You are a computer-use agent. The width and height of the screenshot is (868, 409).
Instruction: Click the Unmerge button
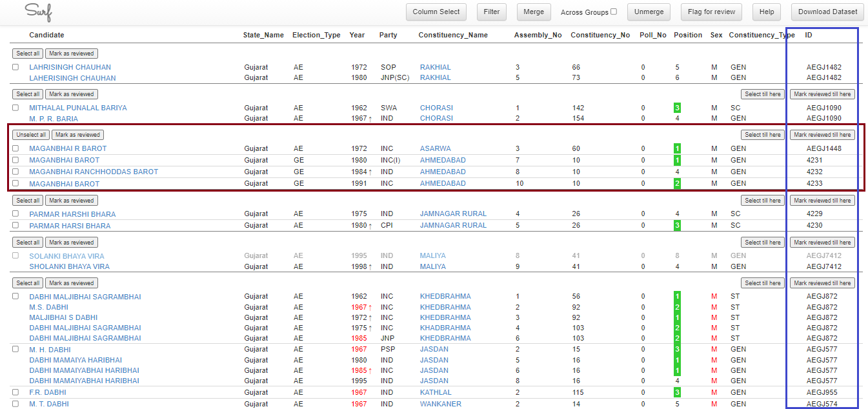pyautogui.click(x=649, y=12)
